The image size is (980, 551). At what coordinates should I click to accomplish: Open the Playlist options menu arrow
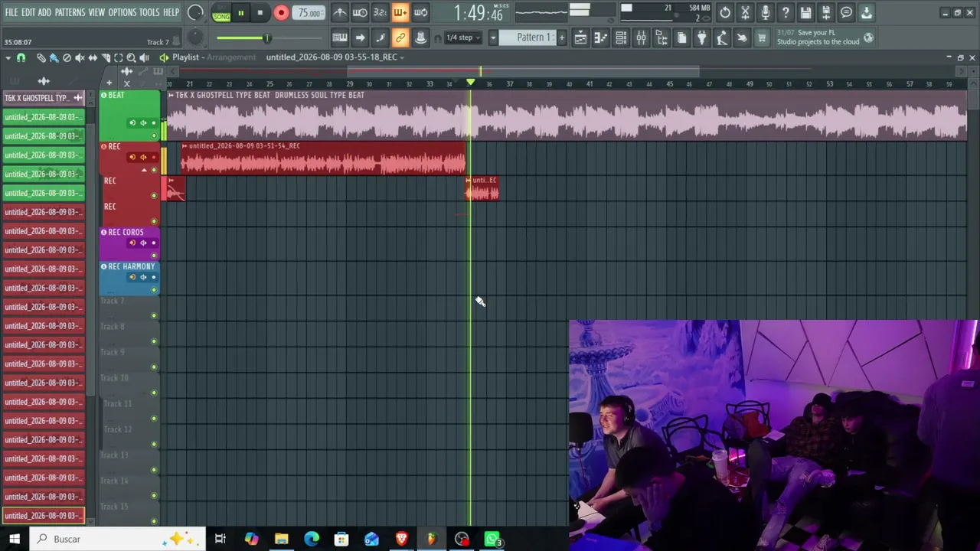coord(8,57)
